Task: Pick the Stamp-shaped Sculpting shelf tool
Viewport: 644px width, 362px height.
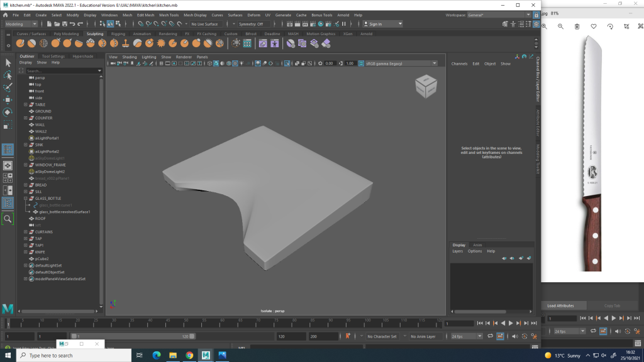Action: [126, 43]
